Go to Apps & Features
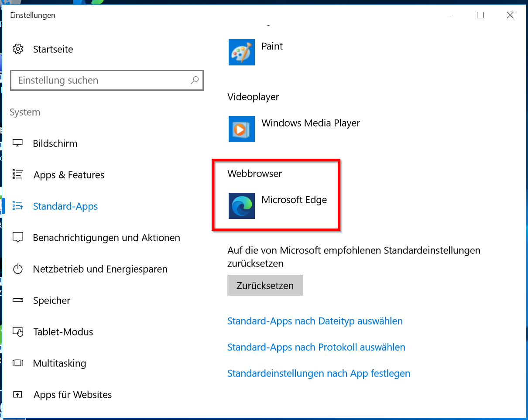 click(69, 175)
